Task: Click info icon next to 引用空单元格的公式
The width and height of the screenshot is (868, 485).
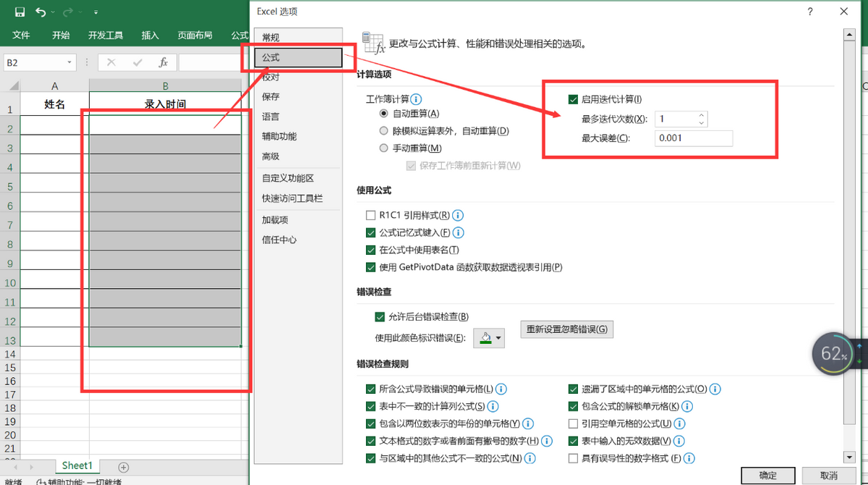Action: pos(679,423)
